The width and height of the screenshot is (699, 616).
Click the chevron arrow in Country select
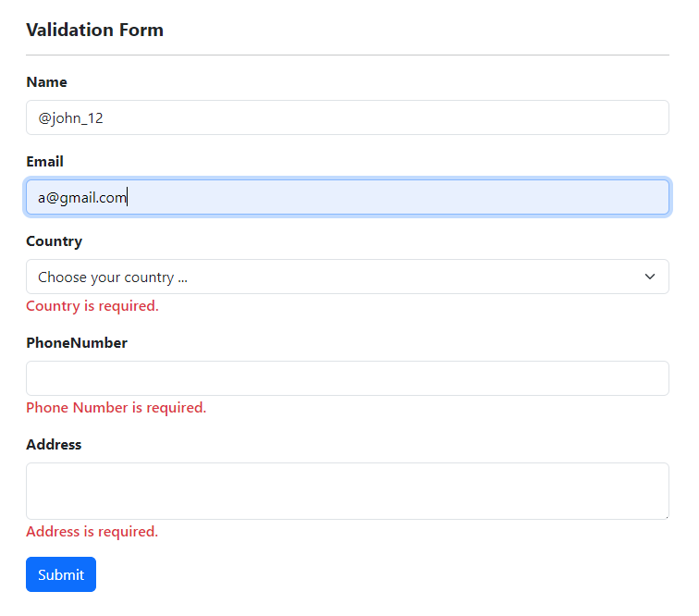(650, 277)
